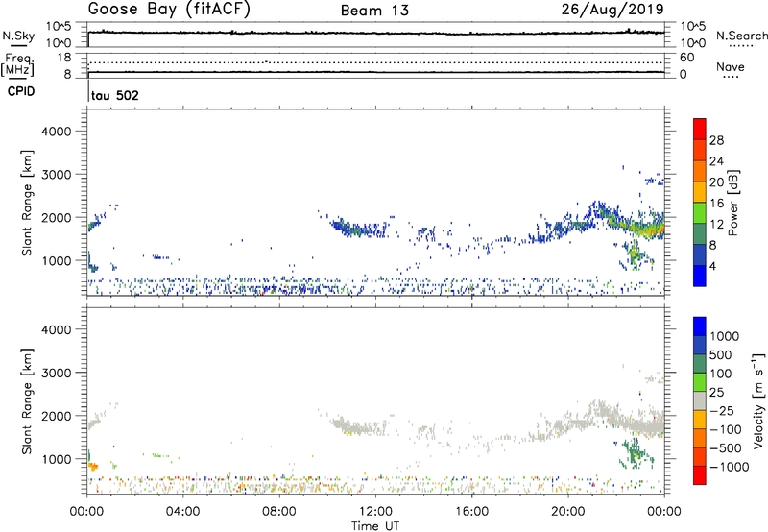Click the "20:00" time axis label
The image size is (768, 532).
click(567, 512)
